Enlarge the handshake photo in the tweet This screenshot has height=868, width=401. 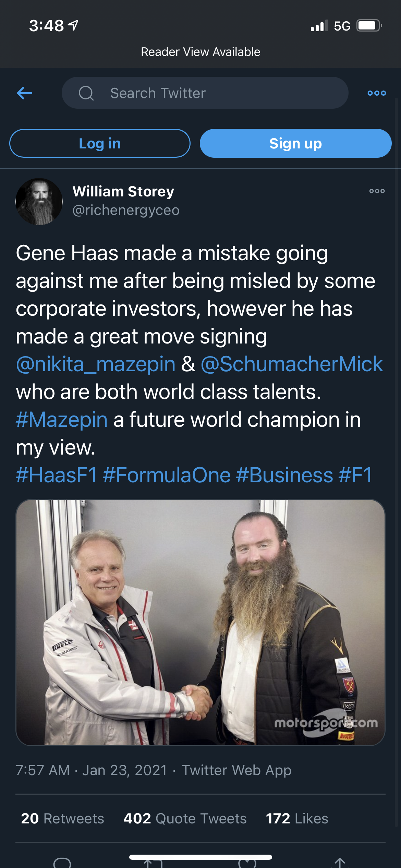pos(200,622)
